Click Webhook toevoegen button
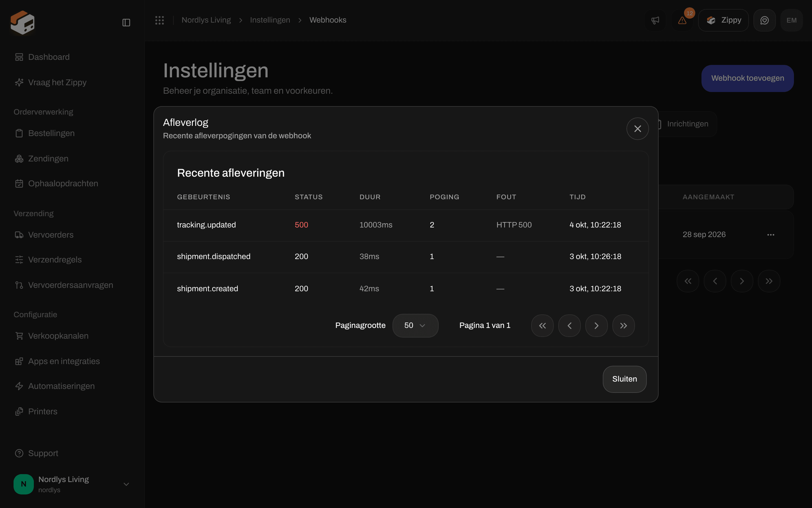 pyautogui.click(x=748, y=78)
